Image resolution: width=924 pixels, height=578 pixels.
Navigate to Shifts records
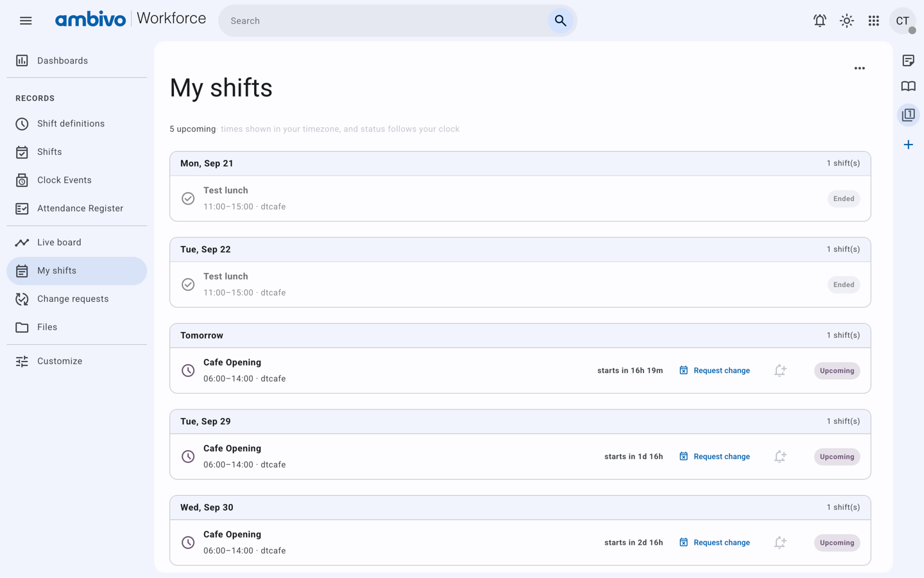point(77,152)
